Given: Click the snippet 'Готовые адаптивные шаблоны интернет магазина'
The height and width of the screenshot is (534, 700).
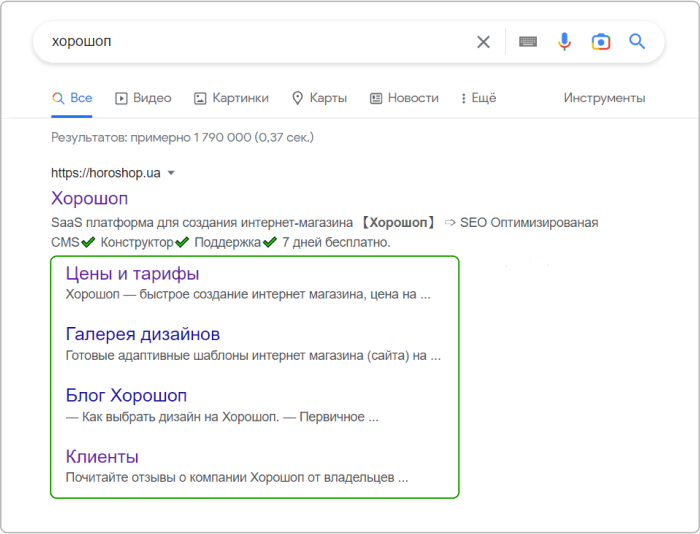Looking at the screenshot, I should point(214,355).
